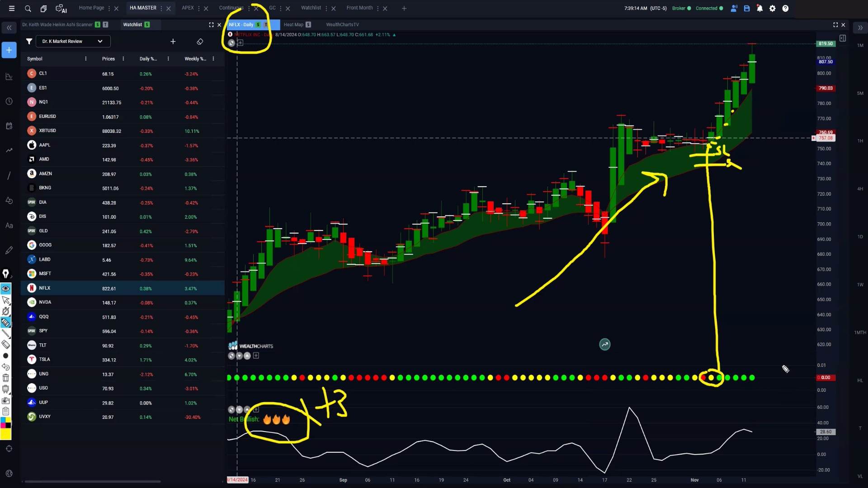The width and height of the screenshot is (868, 488).
Task: Switch to the Home Page tab
Action: tap(91, 8)
